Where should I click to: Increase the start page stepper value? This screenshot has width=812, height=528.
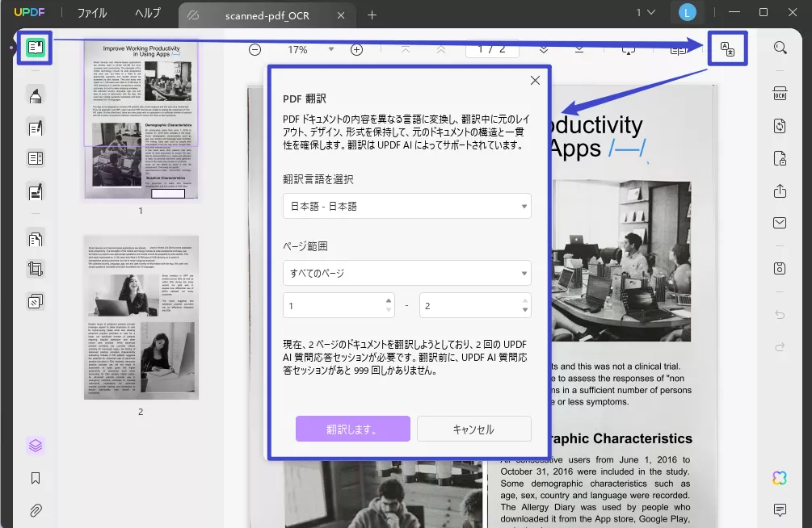tap(389, 301)
